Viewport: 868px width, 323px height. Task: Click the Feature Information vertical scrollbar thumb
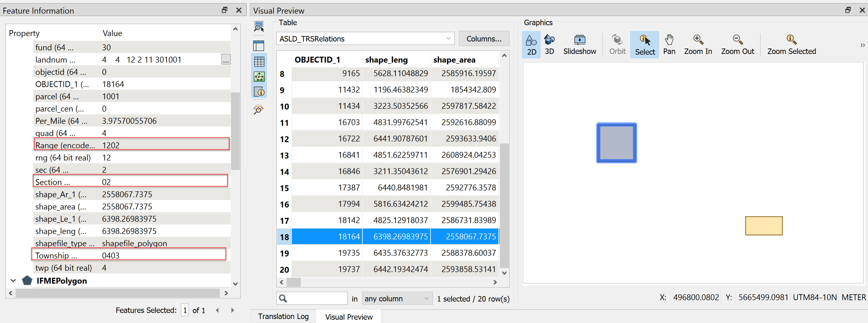(235, 131)
